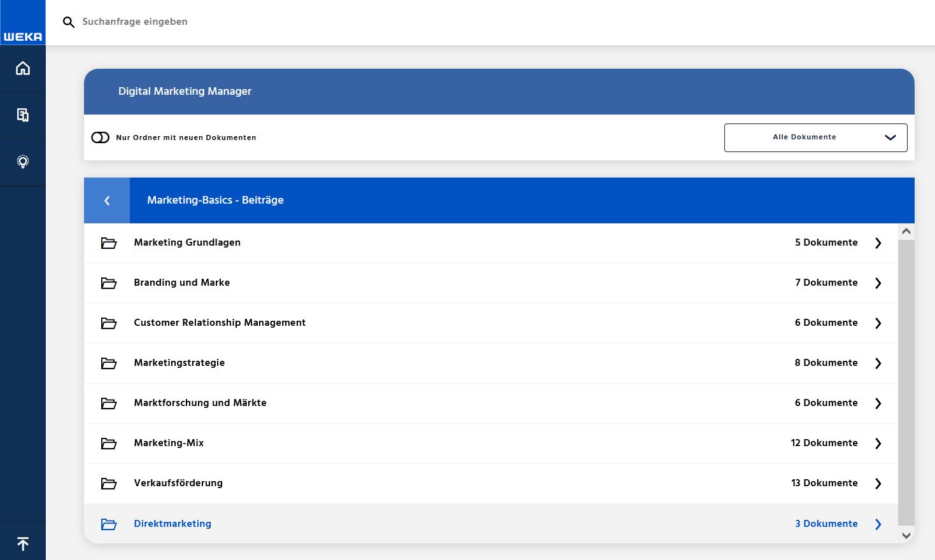Click the scrollbar down arrow

click(906, 536)
